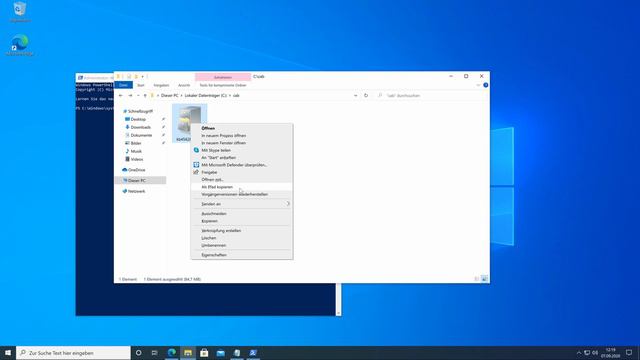Select 'OneDrive' in the navigation pane
This screenshot has height=360, width=640.
point(136,170)
